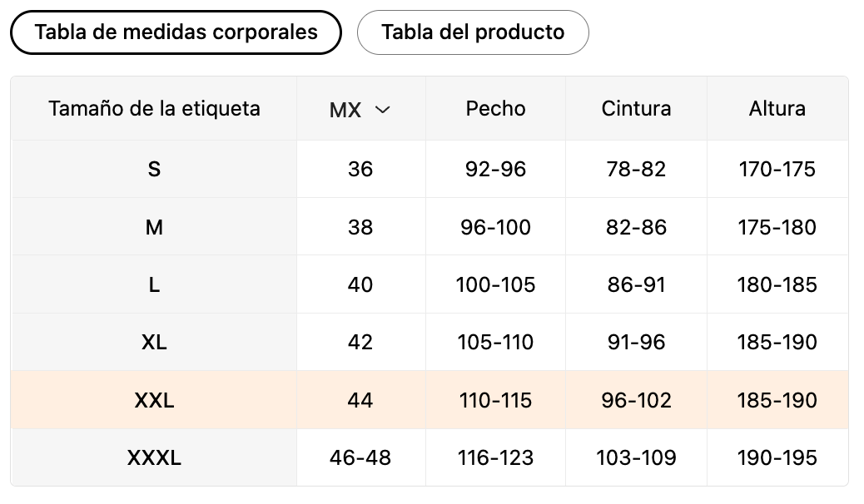864x504 pixels.
Task: Click the L size row label
Action: (154, 284)
